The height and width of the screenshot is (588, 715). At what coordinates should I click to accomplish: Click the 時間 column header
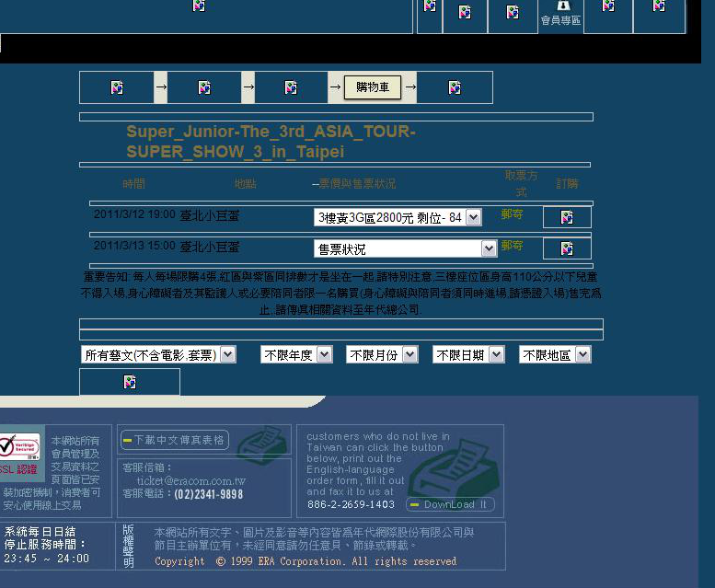point(134,184)
